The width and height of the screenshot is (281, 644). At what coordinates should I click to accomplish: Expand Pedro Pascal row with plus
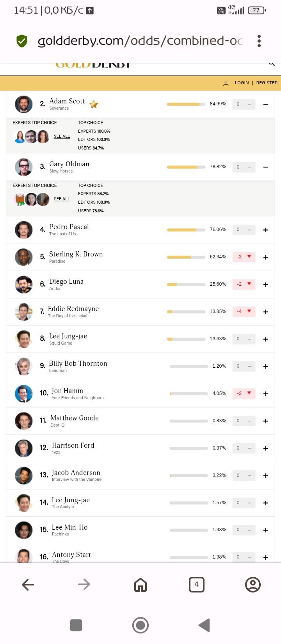pyautogui.click(x=266, y=230)
